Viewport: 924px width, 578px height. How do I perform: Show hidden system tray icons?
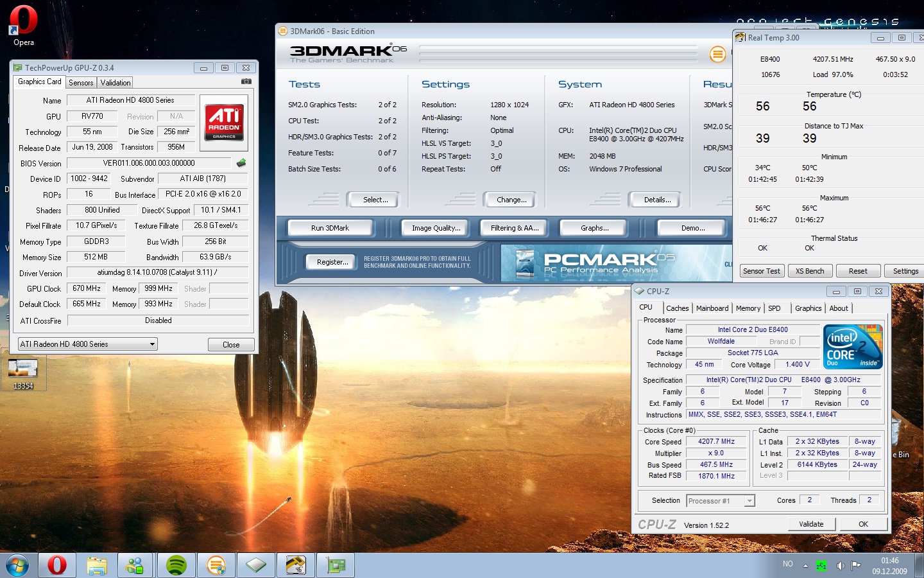tap(806, 566)
